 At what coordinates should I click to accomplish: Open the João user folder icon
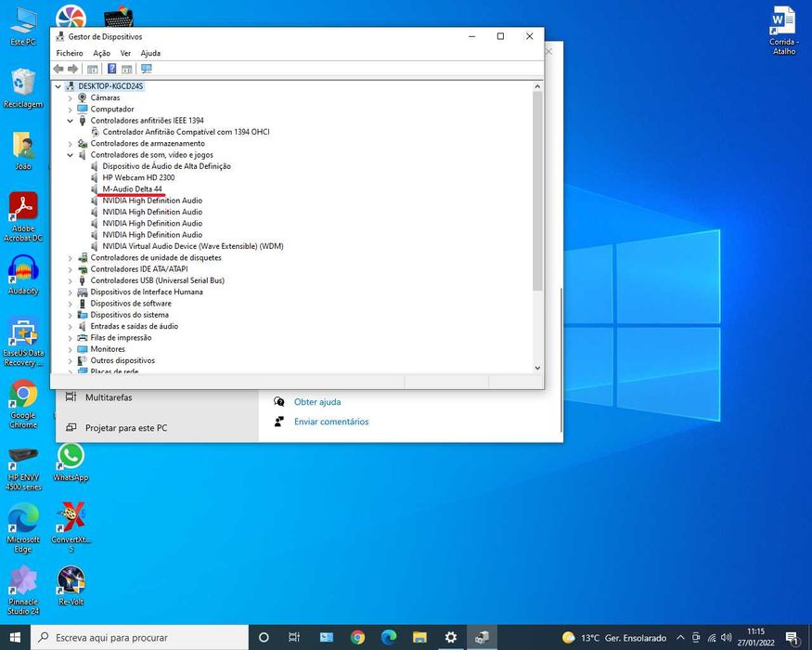pyautogui.click(x=23, y=150)
